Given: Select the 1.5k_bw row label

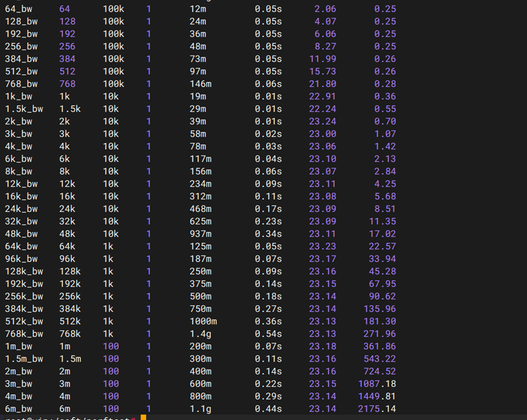Looking at the screenshot, I should 24,109.
